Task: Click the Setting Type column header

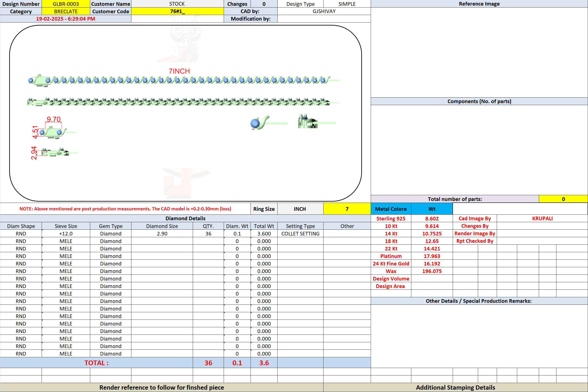Action: point(300,226)
